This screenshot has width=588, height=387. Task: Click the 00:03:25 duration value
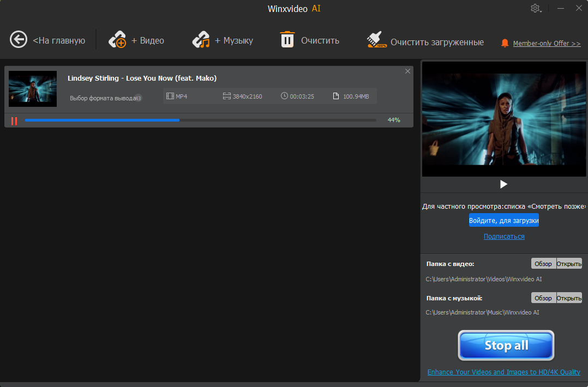point(302,96)
